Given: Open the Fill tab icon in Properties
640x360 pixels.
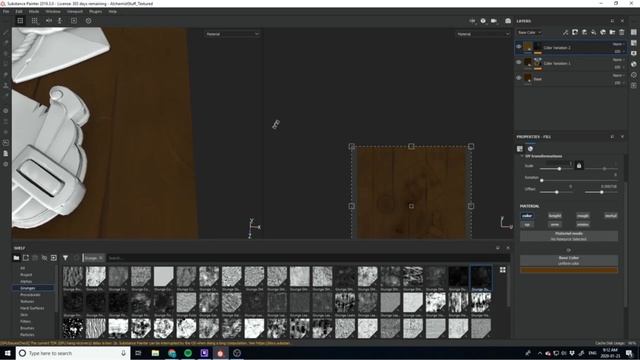Looking at the screenshot, I should [520, 149].
